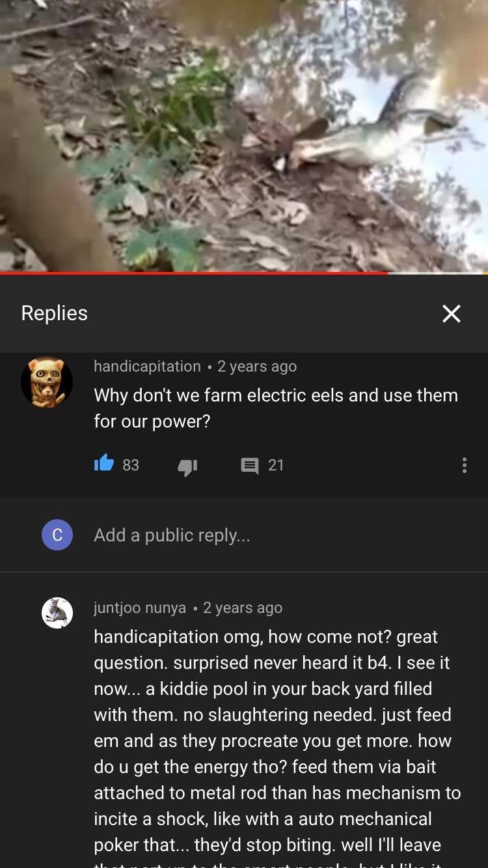Tap juntjoo nunya's profile picture
Image resolution: width=488 pixels, height=868 pixels.
[57, 613]
